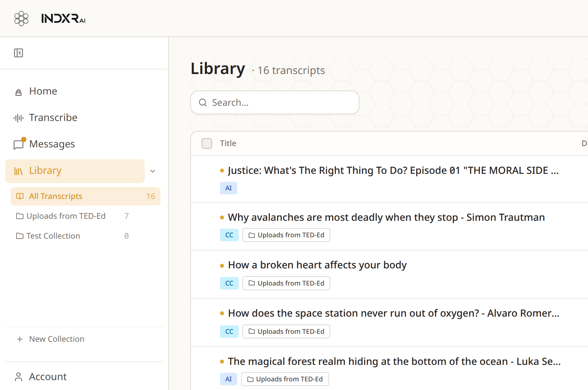Click the 7 count beside Uploads from TED-Ed
The image size is (588, 390).
[x=127, y=216]
